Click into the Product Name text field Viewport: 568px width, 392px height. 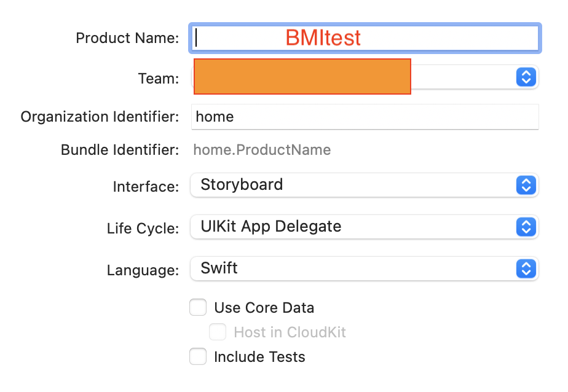[x=365, y=38]
